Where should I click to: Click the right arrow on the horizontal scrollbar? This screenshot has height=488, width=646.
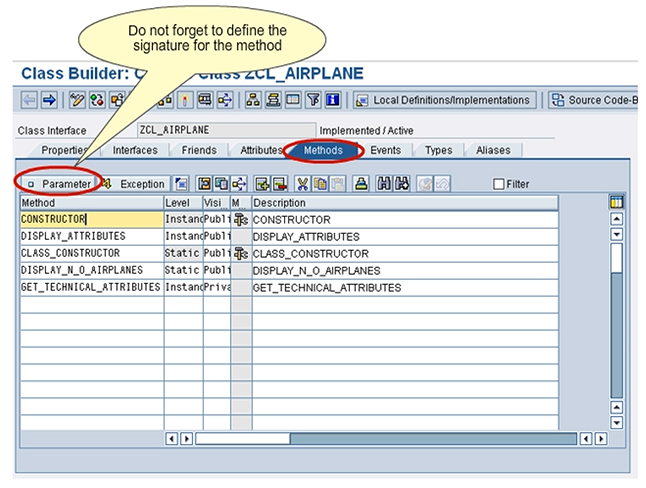600,438
